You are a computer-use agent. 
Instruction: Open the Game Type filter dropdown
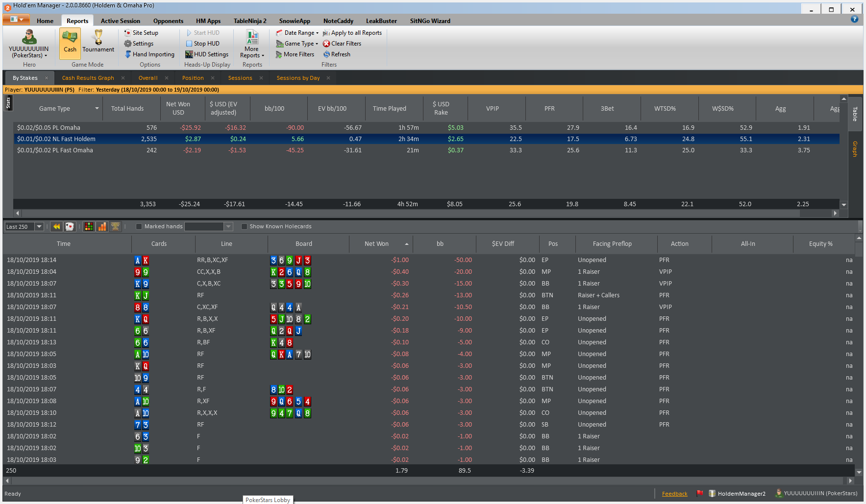(297, 44)
